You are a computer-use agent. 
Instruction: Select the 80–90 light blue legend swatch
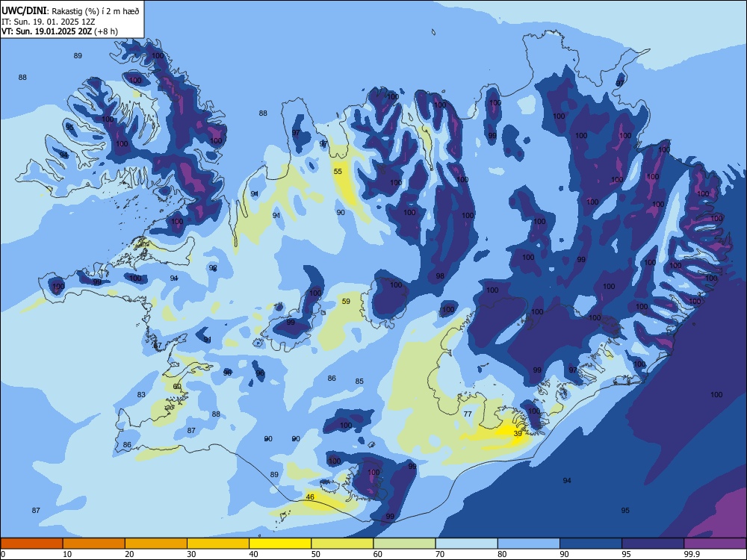click(529, 544)
